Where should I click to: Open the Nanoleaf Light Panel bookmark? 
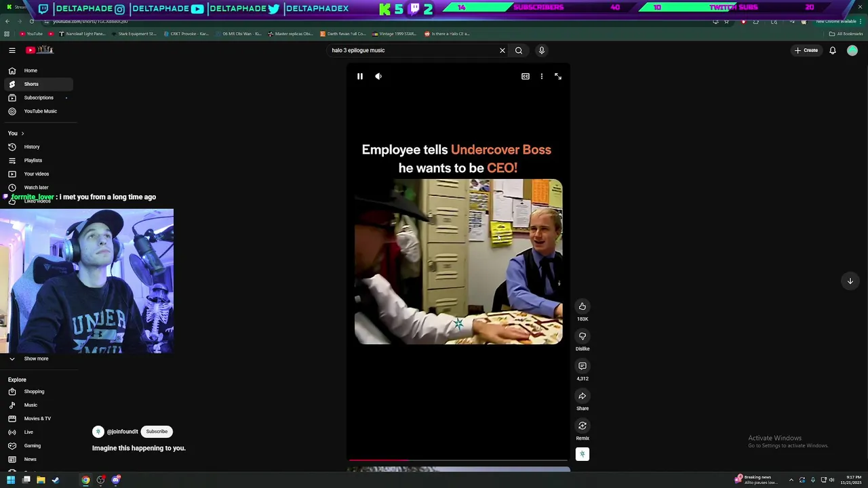click(82, 34)
